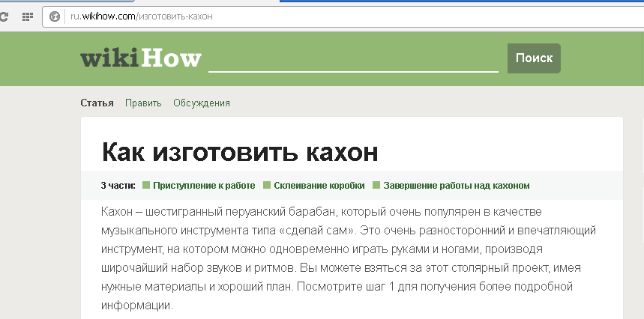Click the green square before Приступление к работе
The height and width of the screenshot is (319, 644).
(x=146, y=185)
